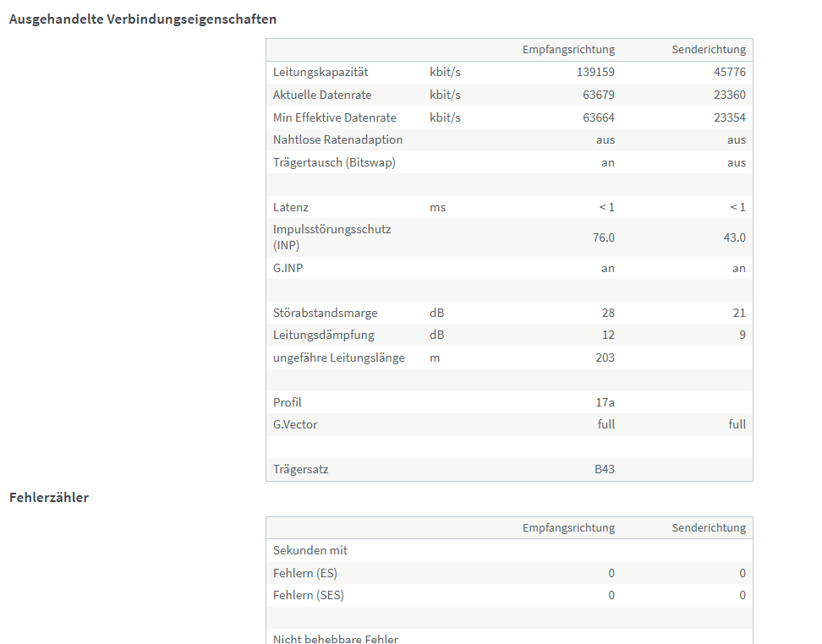
Task: Click the G.INP row label
Action: point(289,268)
